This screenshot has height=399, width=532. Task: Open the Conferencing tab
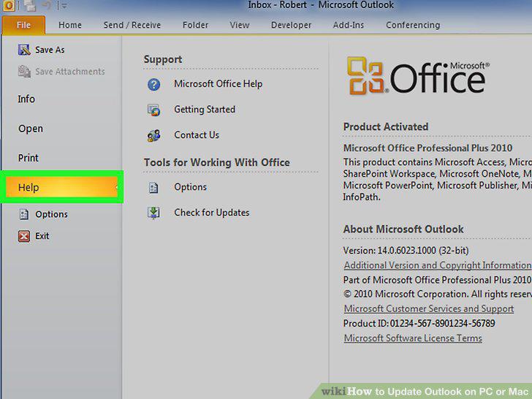click(413, 25)
